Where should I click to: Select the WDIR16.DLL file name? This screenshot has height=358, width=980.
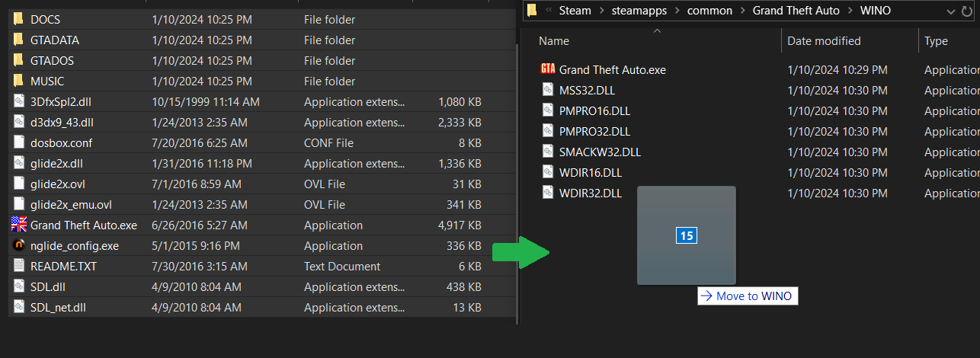coord(591,172)
